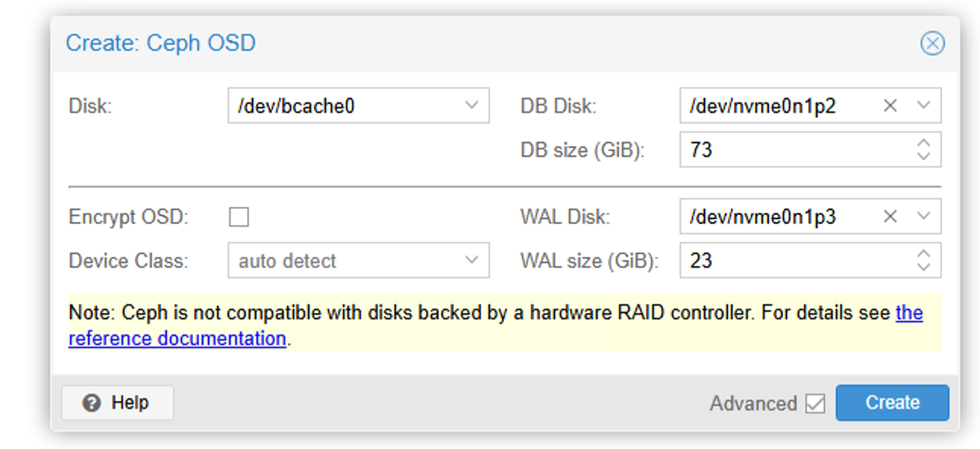Uncheck the Advanced checkbox
The height and width of the screenshot is (449, 980).
(815, 403)
